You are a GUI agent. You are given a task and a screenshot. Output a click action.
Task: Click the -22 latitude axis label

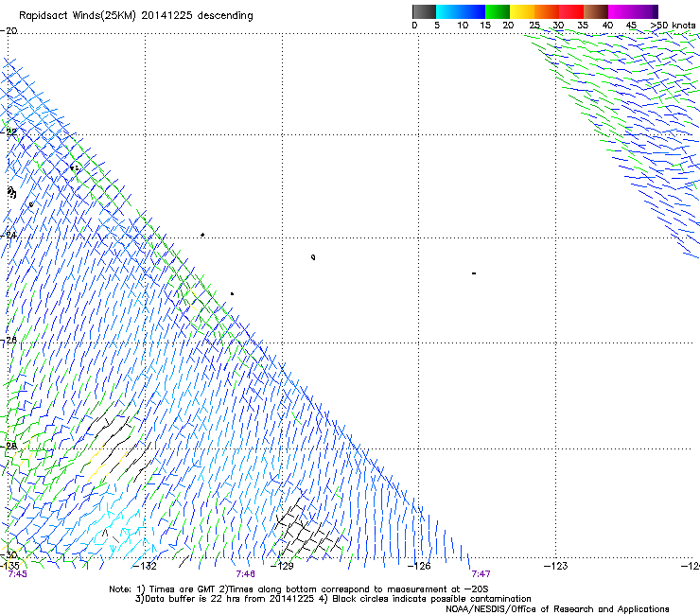point(9,132)
